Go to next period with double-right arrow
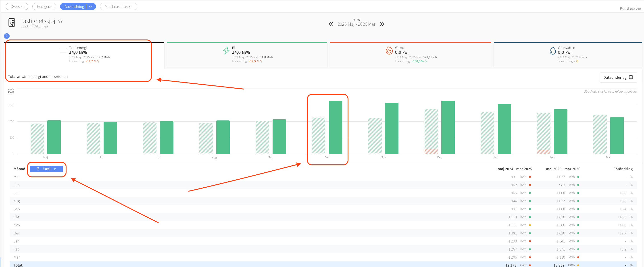This screenshot has width=644, height=267. (x=382, y=24)
